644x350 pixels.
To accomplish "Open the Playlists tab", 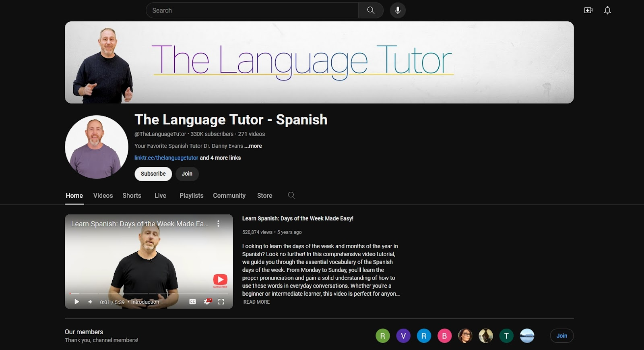I will pos(191,195).
